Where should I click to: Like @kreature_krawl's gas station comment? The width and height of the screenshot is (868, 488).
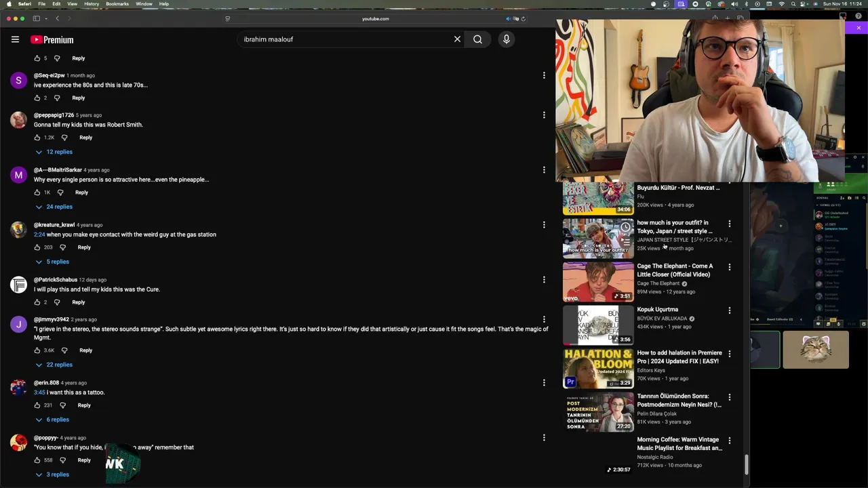pyautogui.click(x=37, y=247)
